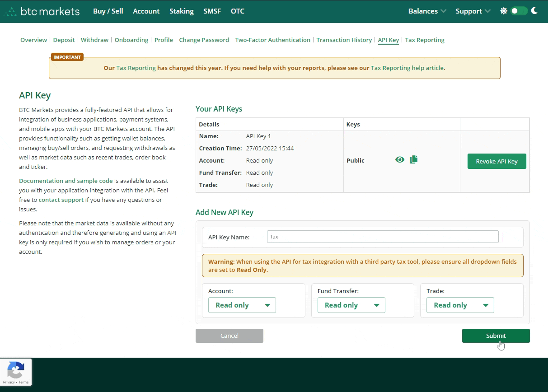Open Account in top navigation
The image size is (548, 392).
pyautogui.click(x=146, y=11)
